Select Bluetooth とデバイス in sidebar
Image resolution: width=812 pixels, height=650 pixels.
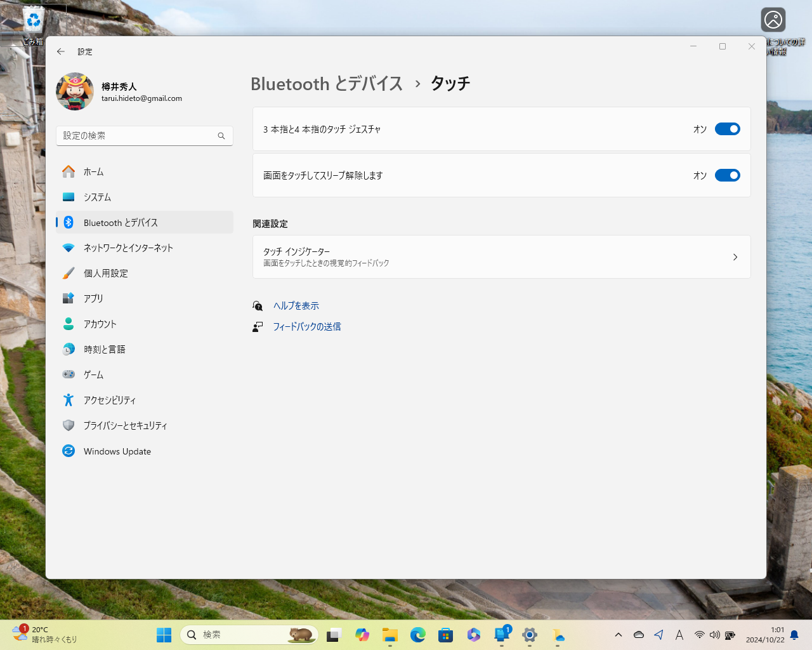145,222
